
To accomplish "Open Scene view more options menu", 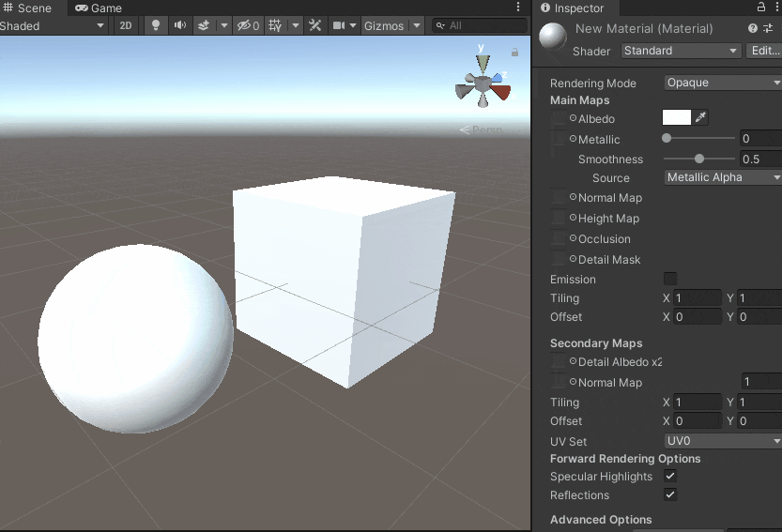I will pyautogui.click(x=518, y=7).
